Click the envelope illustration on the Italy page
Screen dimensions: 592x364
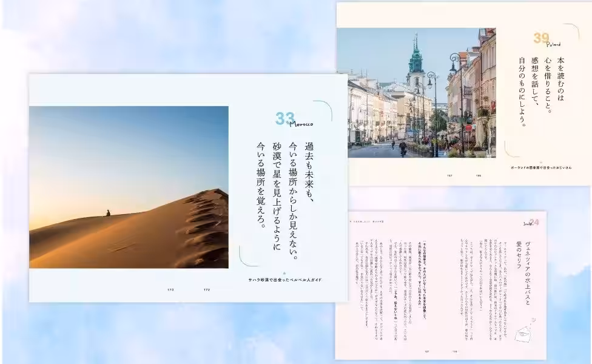point(523,335)
